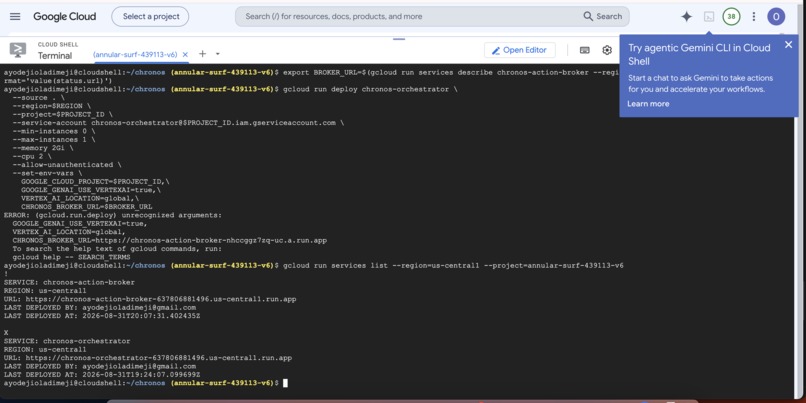Click the Open Editor button
Viewport: 806px width, 403px height.
[520, 50]
